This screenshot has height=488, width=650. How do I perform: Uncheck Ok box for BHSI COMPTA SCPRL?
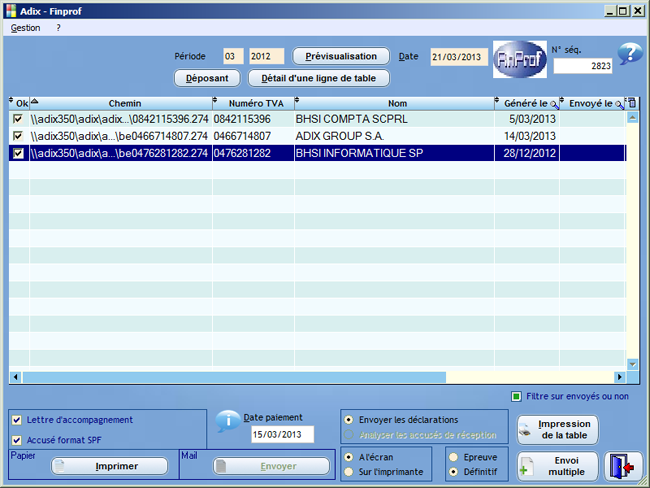point(18,119)
